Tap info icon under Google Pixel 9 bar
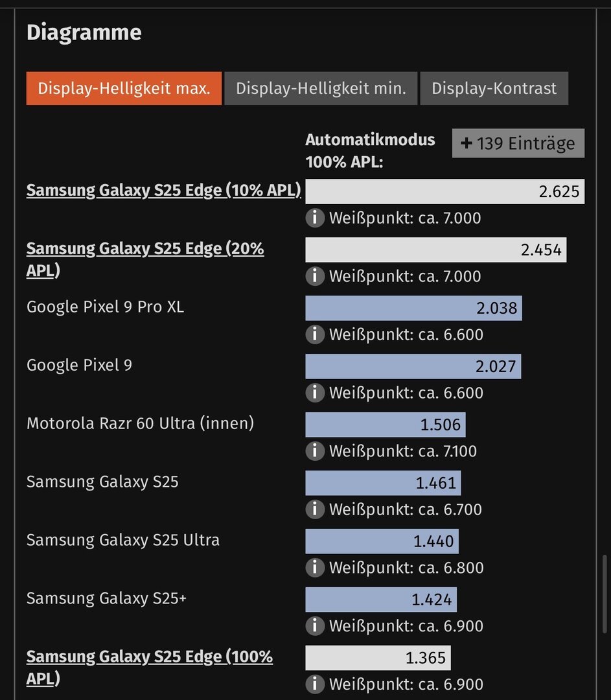The width and height of the screenshot is (611, 700). [314, 393]
